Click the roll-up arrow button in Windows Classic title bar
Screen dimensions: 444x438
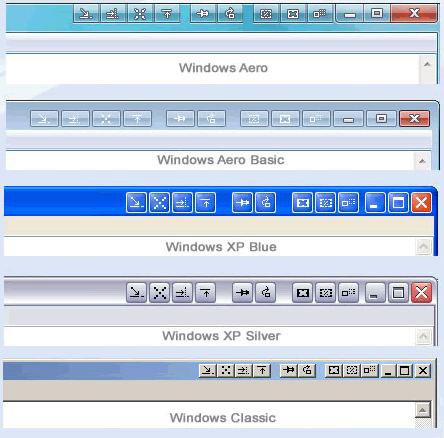[262, 370]
